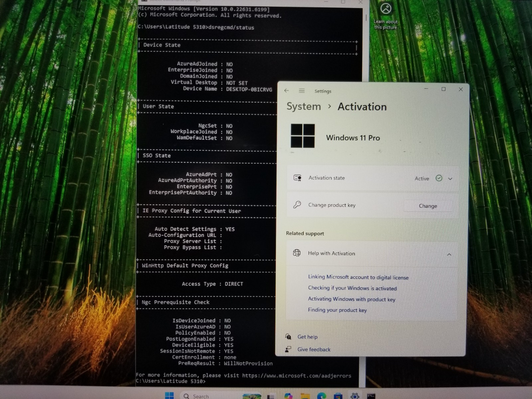This screenshot has height=399, width=532.
Task: Navigate to System in the breadcrumb
Action: pos(304,106)
